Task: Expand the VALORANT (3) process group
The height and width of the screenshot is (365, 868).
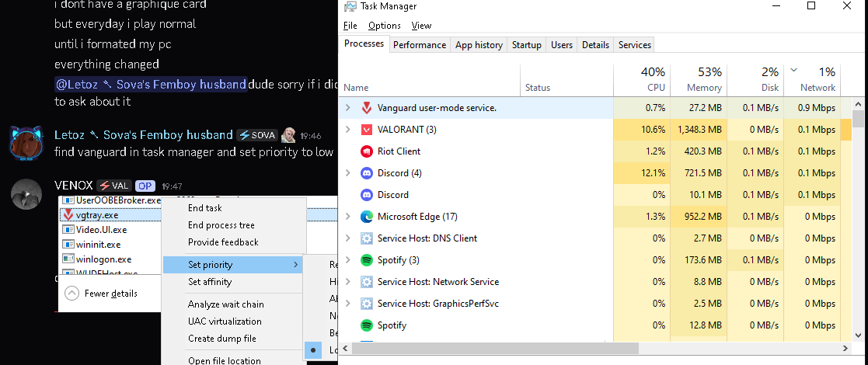Action: 347,130
